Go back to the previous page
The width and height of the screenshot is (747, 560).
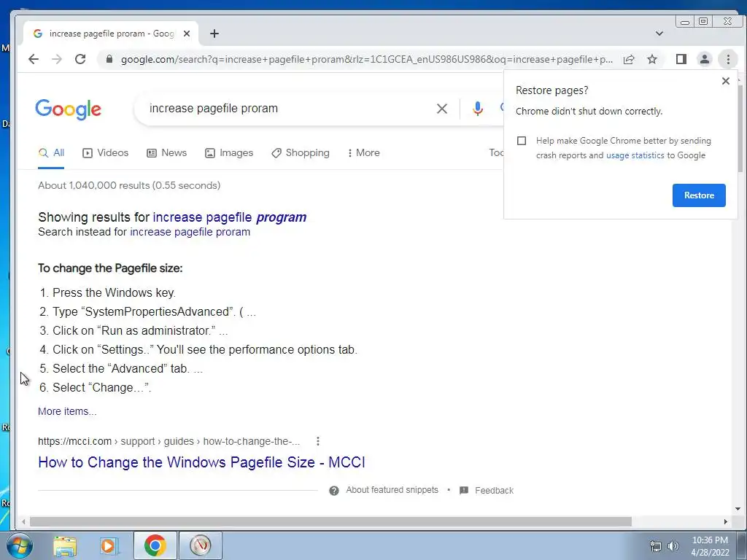point(34,59)
